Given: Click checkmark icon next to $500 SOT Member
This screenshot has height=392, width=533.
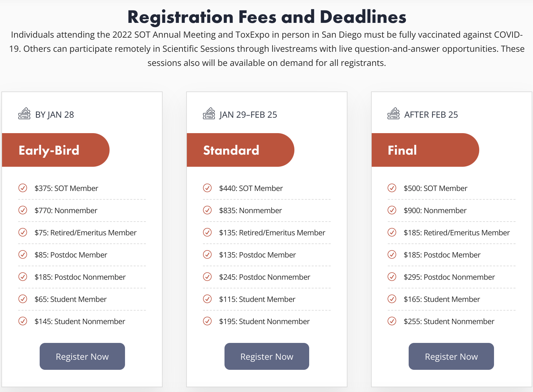Looking at the screenshot, I should [x=392, y=188].
